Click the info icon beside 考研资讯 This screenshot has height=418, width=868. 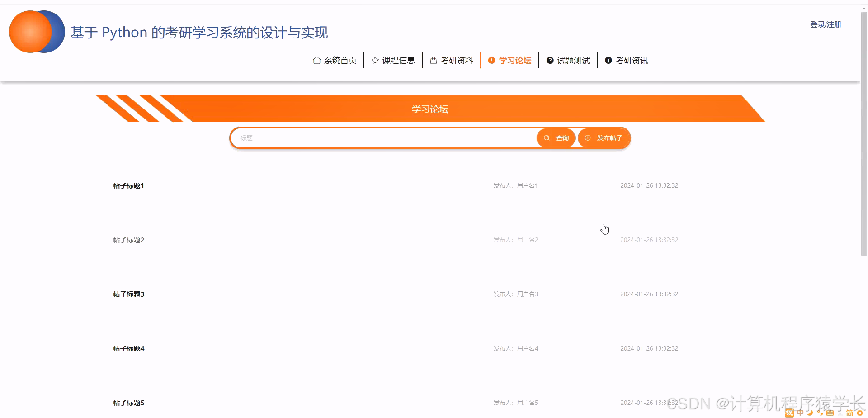(x=608, y=60)
